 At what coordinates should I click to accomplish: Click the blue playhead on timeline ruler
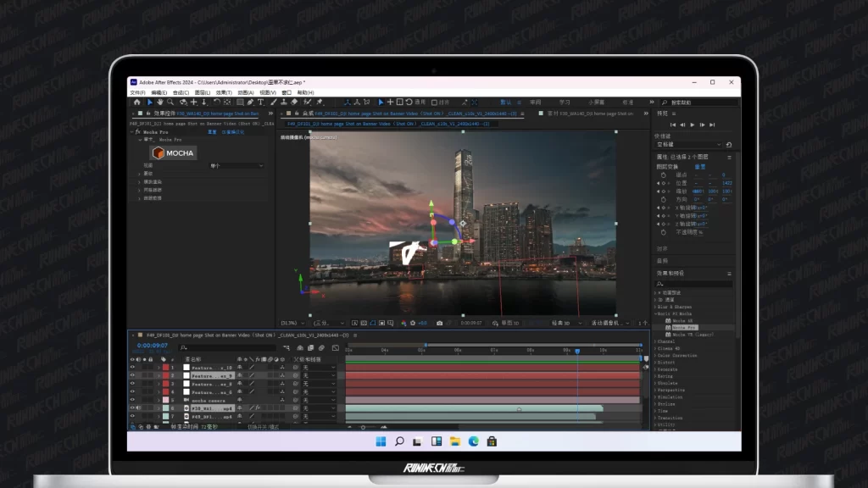(x=577, y=351)
